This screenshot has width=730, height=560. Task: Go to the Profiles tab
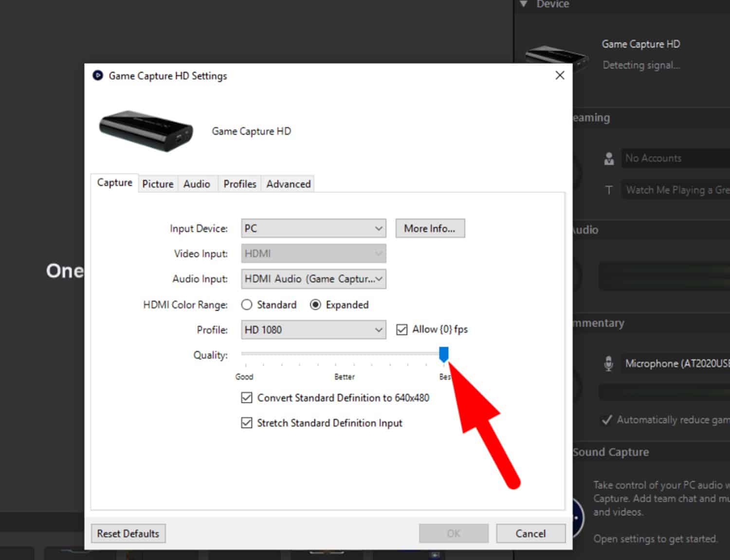tap(239, 184)
